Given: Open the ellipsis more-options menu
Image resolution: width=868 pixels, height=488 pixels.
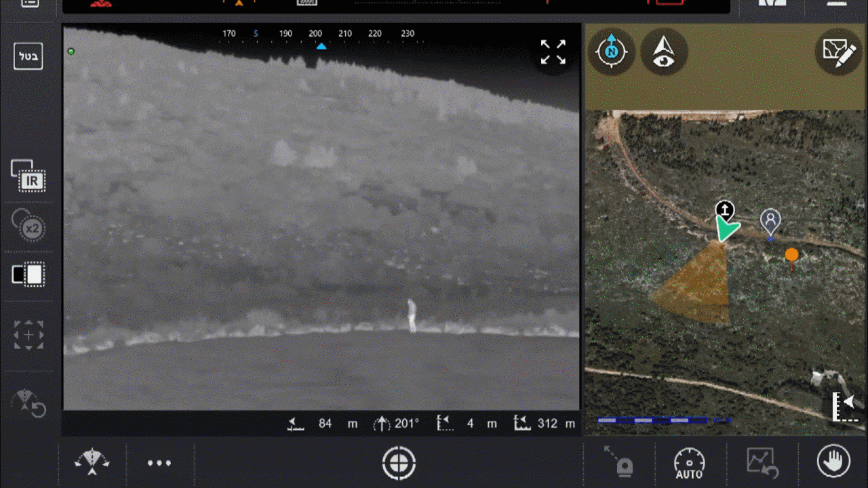Looking at the screenshot, I should click(159, 464).
